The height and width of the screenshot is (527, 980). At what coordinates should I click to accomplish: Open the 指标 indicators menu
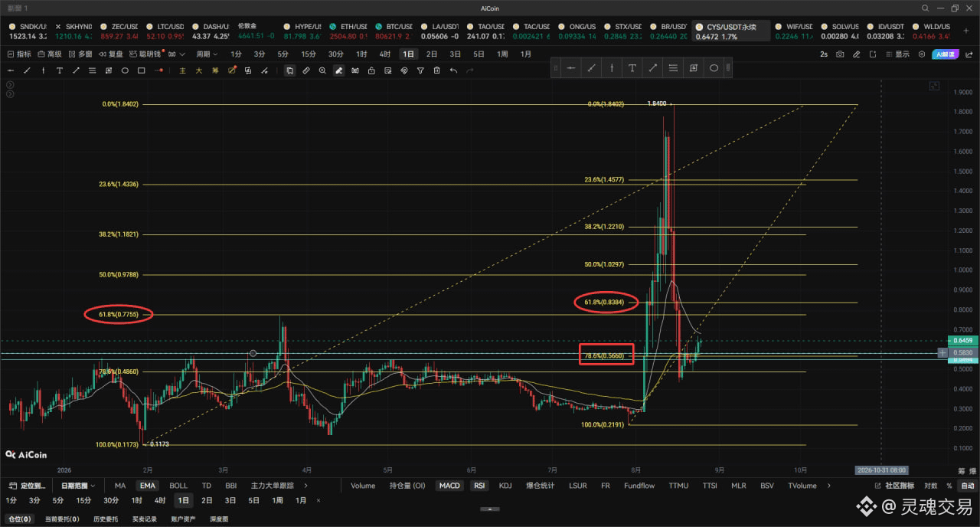coord(19,54)
